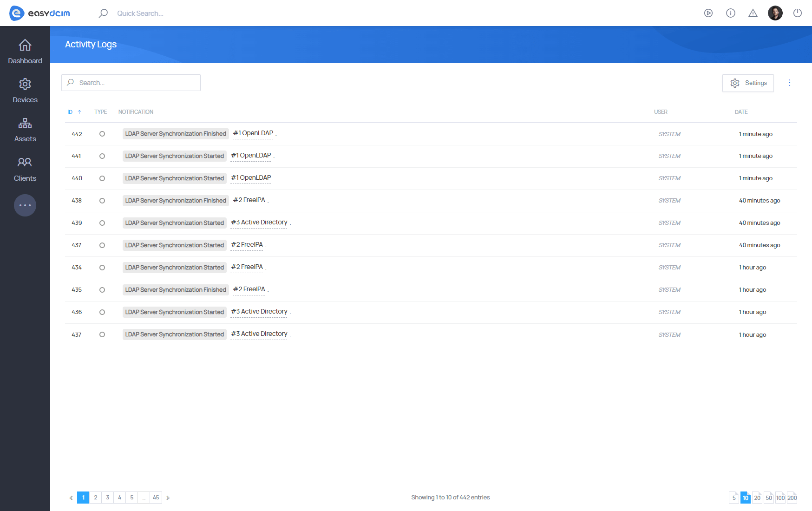Open Clients in sidebar
Viewport: 812px width, 511px height.
(25, 170)
